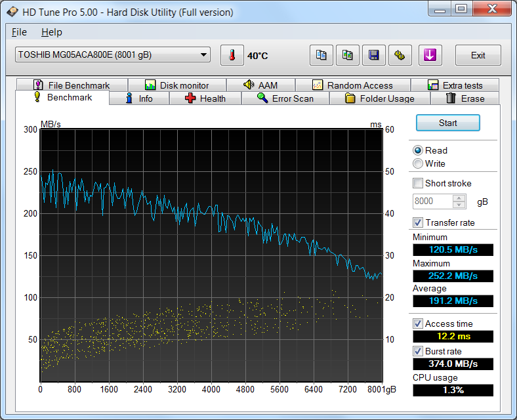Image resolution: width=517 pixels, height=420 pixels.
Task: Go to the Disk monitor tab
Action: coord(176,85)
